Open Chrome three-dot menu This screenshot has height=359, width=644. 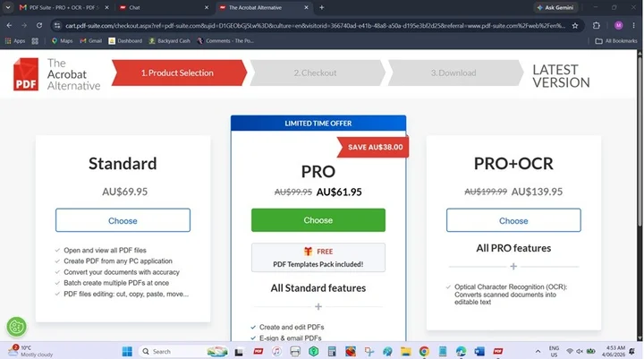[x=634, y=25]
